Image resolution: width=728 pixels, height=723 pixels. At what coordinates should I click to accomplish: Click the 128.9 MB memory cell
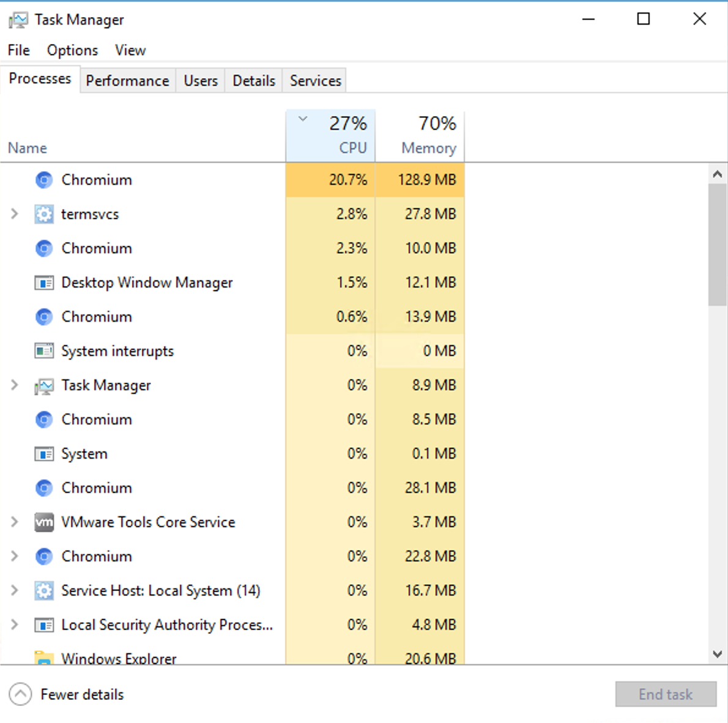[x=420, y=180]
